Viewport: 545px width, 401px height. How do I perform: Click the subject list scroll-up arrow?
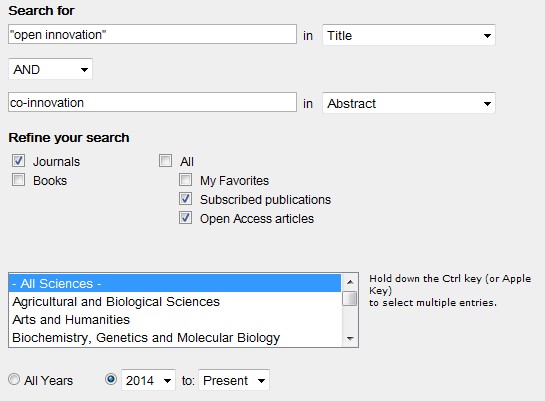click(350, 282)
